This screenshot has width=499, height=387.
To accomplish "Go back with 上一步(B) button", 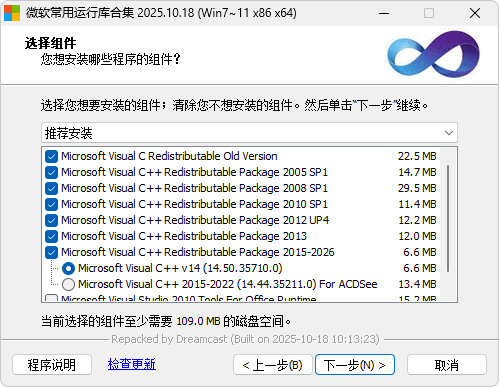I will pyautogui.click(x=273, y=365).
